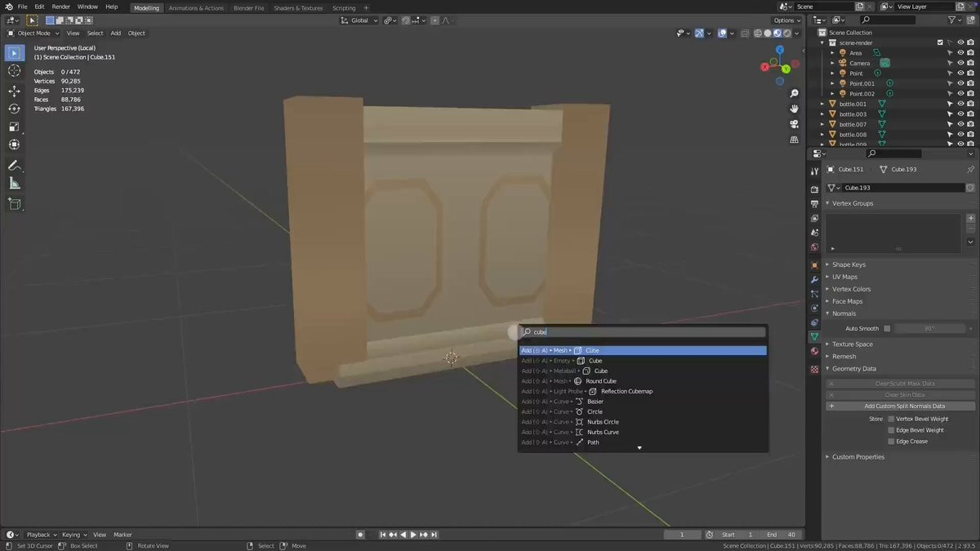Open the Object Mode dropdown
Viewport: 980px width, 551px height.
click(33, 33)
